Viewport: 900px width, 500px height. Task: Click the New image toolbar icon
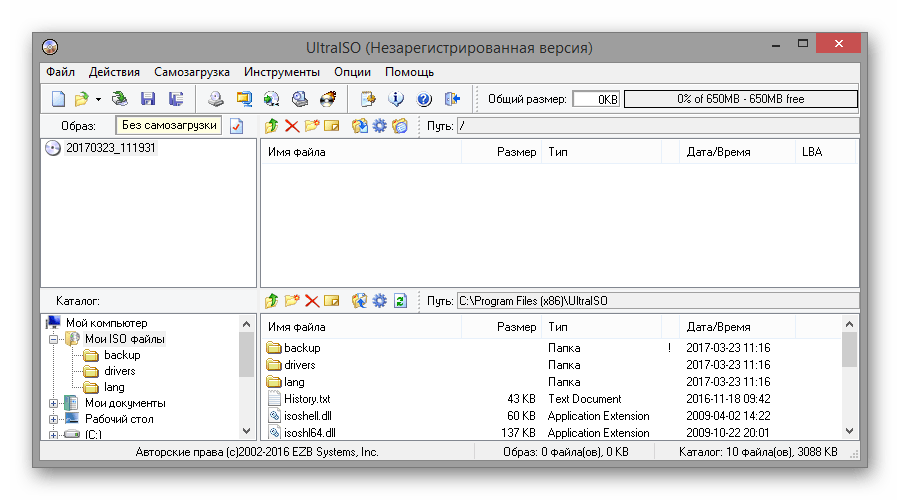59,99
